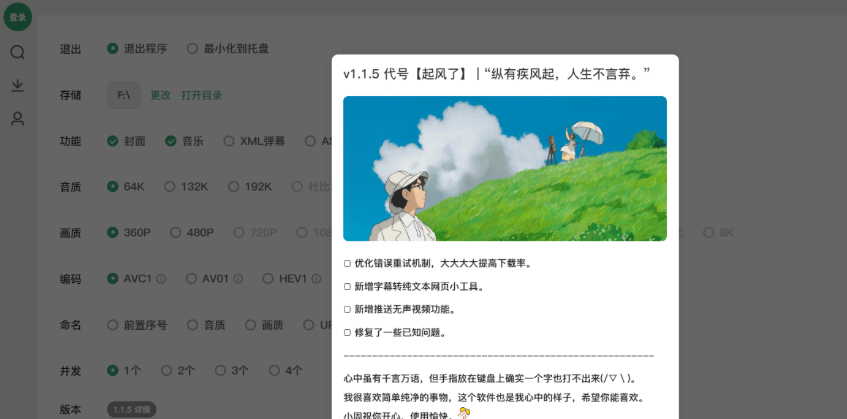Click the 心中虽有千言万语 paragraph
The image size is (847, 419).
pos(489,379)
